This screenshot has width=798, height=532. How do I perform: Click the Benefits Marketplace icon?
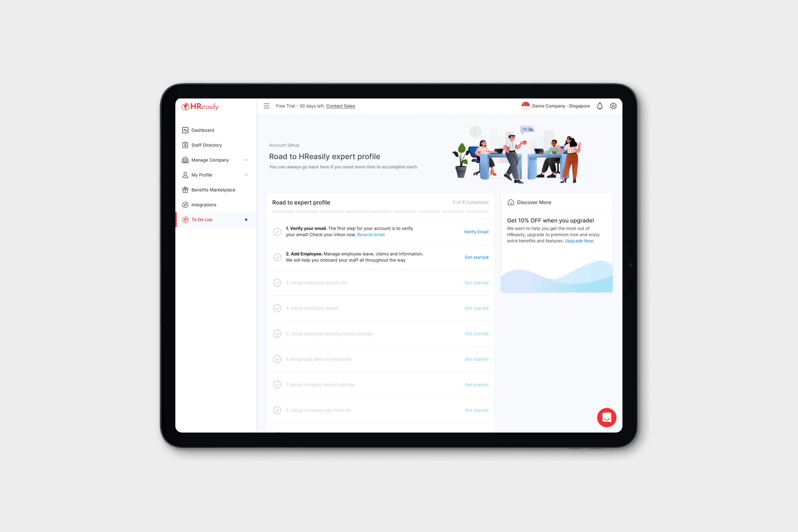(185, 189)
